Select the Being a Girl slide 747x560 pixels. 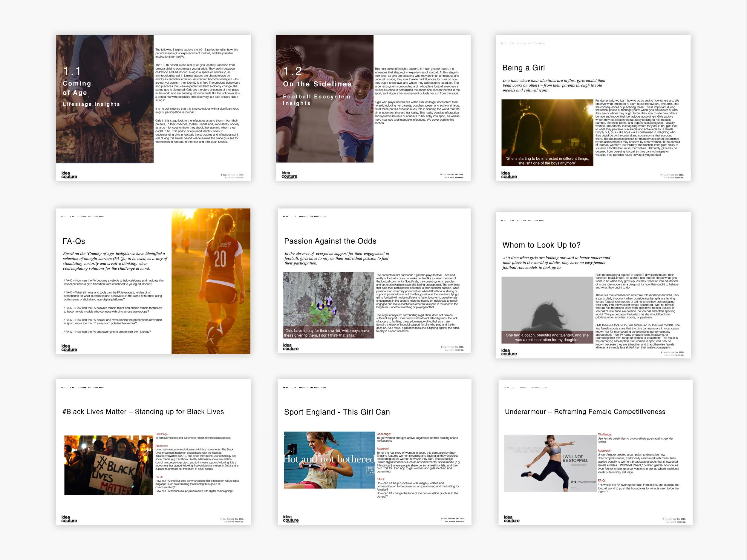tap(593, 108)
